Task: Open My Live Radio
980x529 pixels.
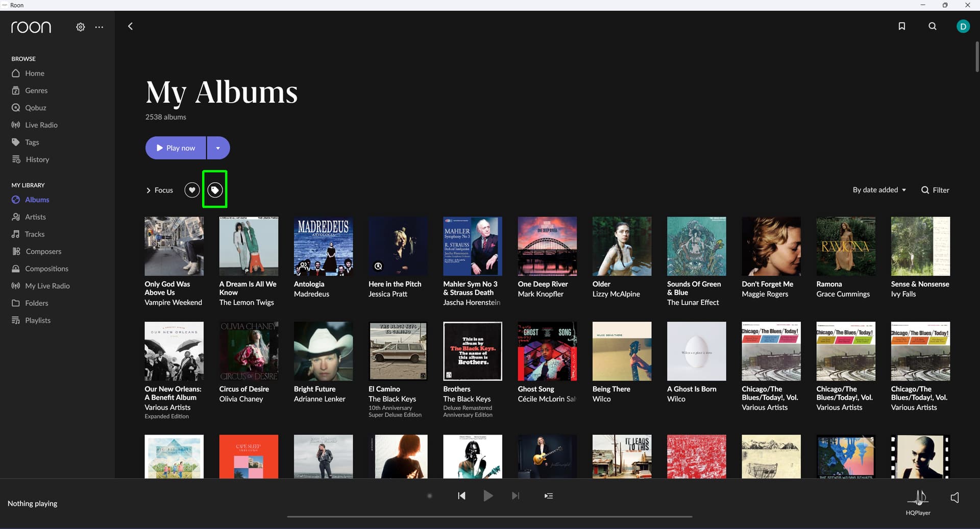Action: [x=41, y=286]
